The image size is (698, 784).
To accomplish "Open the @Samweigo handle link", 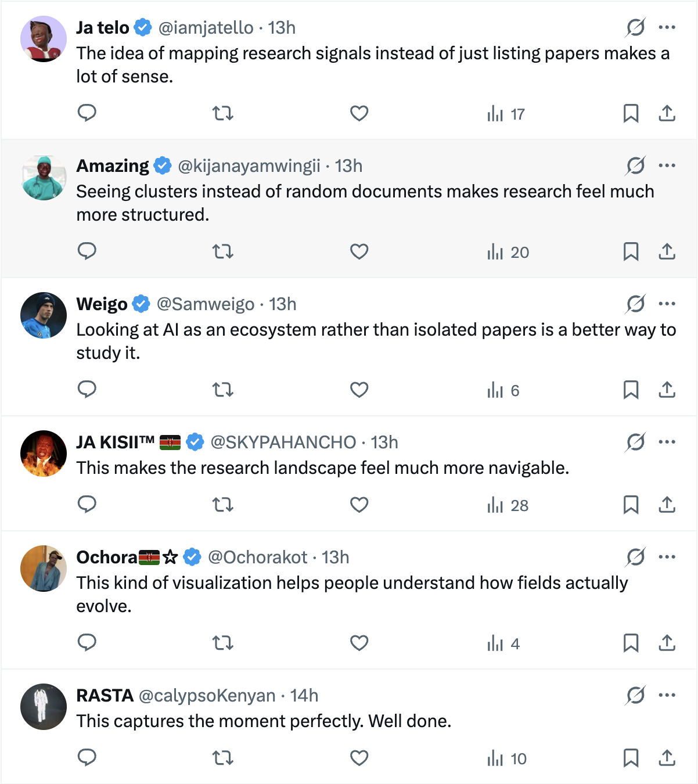I will click(206, 304).
